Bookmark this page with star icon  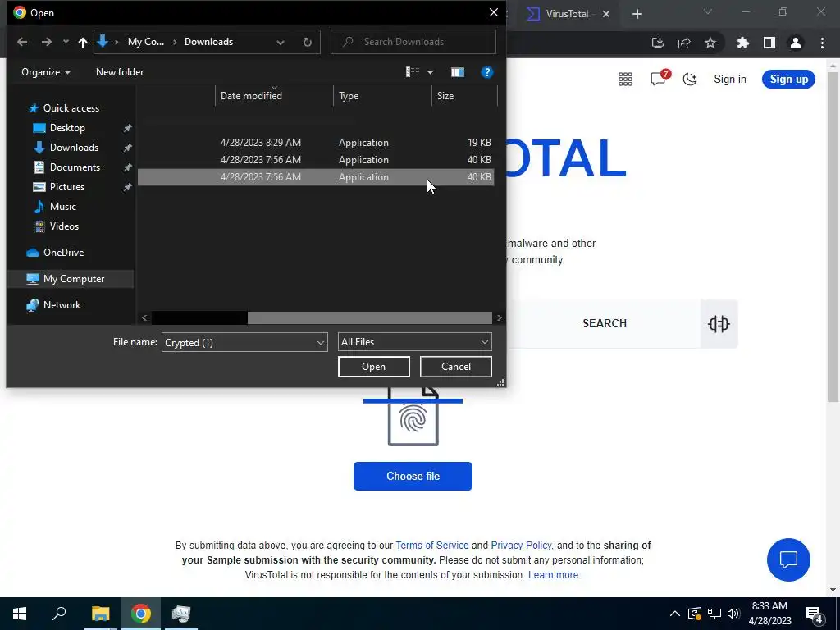click(x=710, y=43)
